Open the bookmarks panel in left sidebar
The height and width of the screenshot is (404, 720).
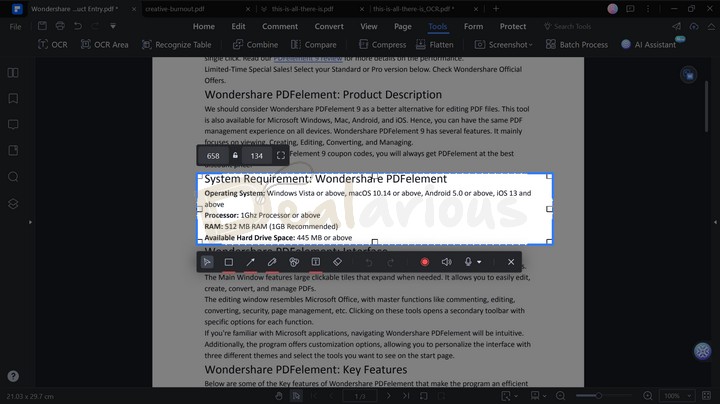point(13,99)
